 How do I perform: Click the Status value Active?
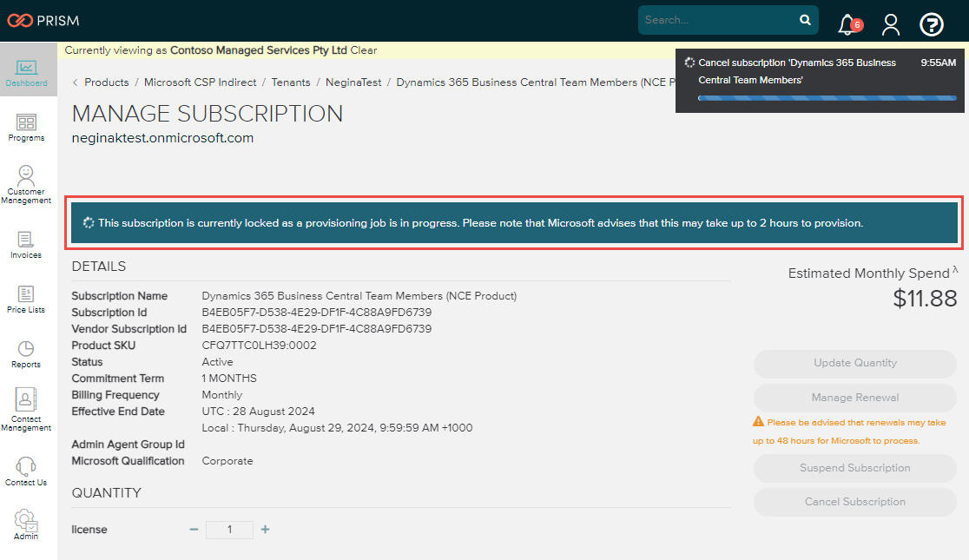[218, 361]
